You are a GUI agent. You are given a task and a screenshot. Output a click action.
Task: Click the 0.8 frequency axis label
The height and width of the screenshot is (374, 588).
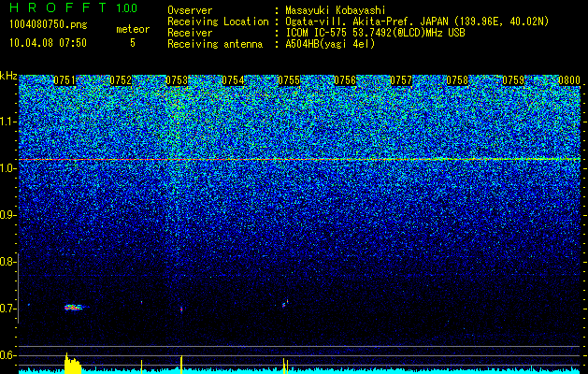pyautogui.click(x=7, y=262)
